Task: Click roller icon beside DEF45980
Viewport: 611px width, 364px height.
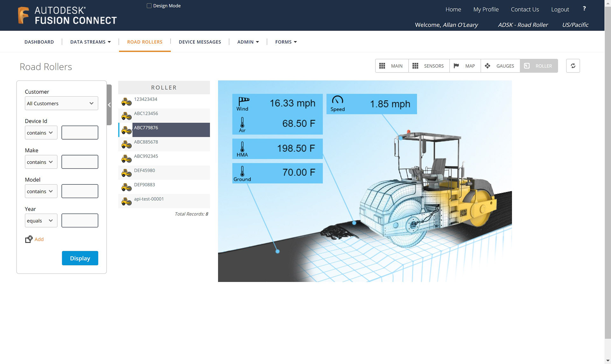Action: coord(126,173)
